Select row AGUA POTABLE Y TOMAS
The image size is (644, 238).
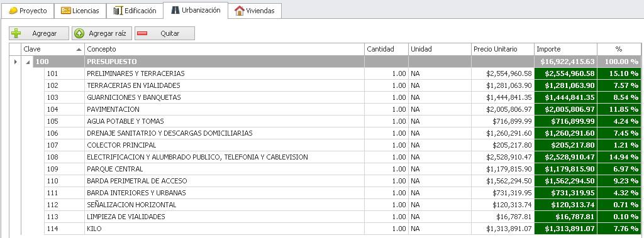[343, 121]
